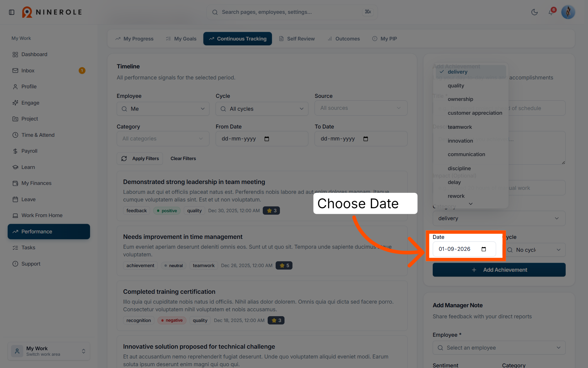This screenshot has width=588, height=368.
Task: Open Inbox in sidebar
Action: point(49,71)
